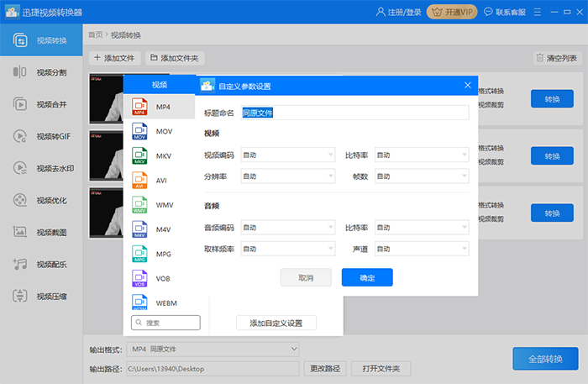
Task: Open the audio 比特率 dropdown
Action: pyautogui.click(x=422, y=227)
